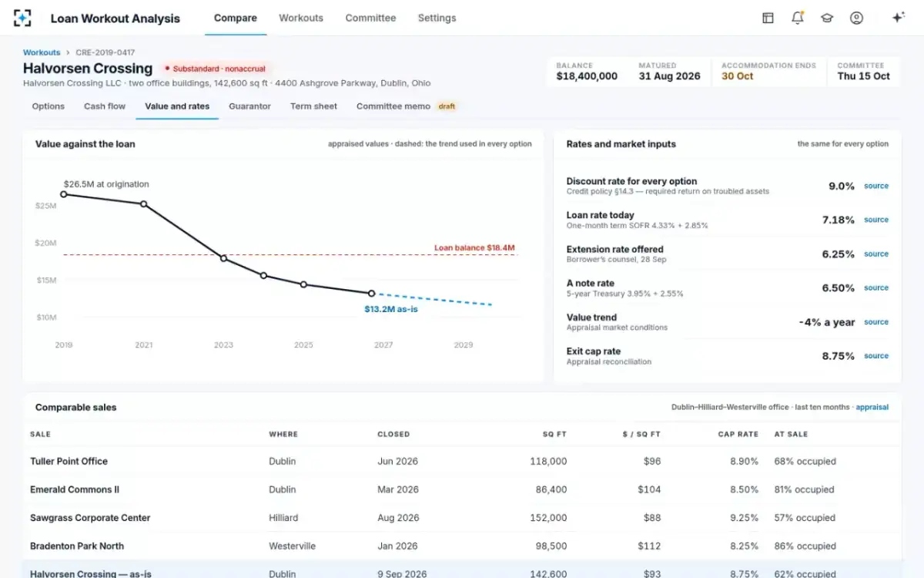The image size is (924, 578).
Task: Open source for Exit cap rate
Action: 876,356
